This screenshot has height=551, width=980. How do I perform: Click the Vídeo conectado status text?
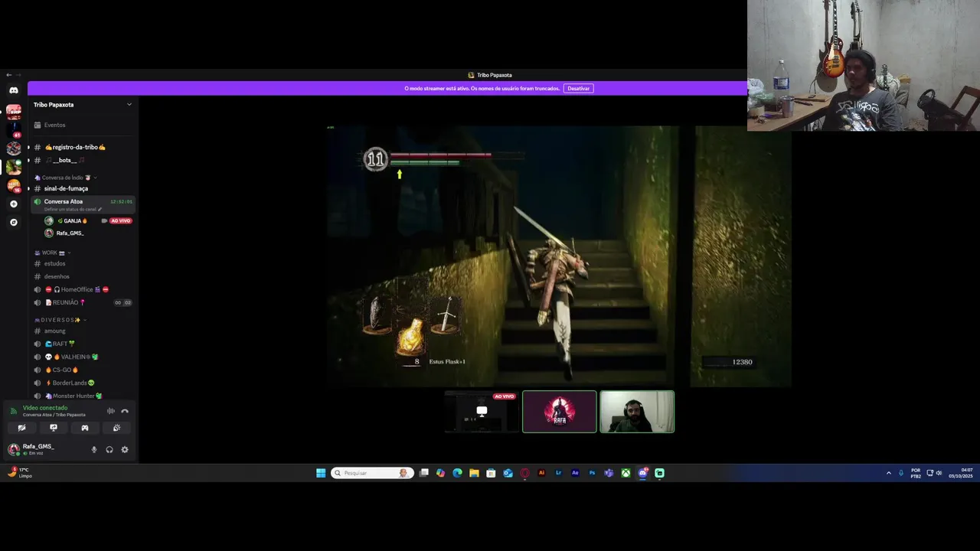[x=45, y=408]
